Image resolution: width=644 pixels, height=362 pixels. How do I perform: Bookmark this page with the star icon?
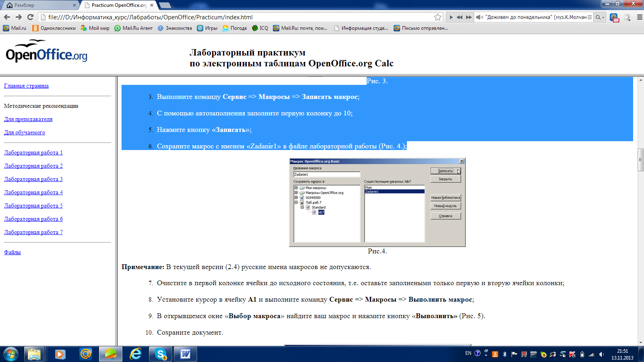[438, 17]
